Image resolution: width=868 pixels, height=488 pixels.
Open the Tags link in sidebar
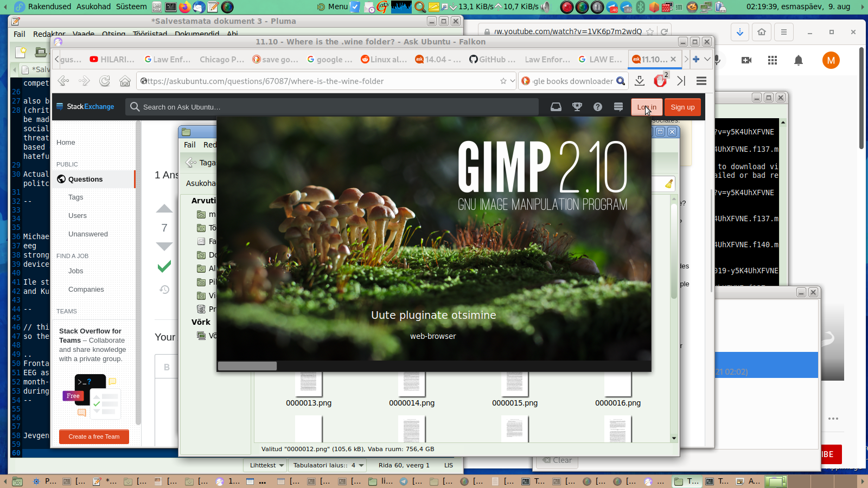[x=75, y=197]
